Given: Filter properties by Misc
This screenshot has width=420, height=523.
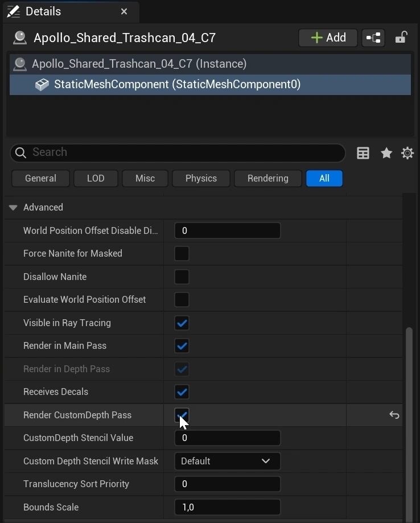Looking at the screenshot, I should 145,179.
